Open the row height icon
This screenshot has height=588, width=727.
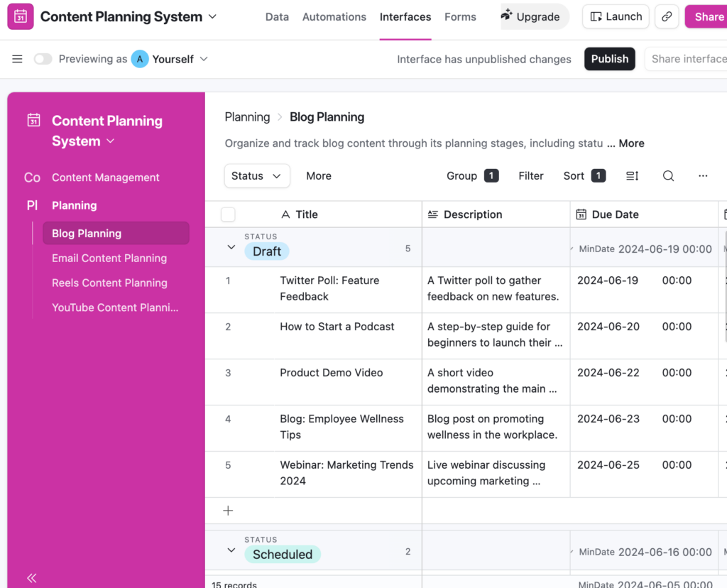coord(632,176)
